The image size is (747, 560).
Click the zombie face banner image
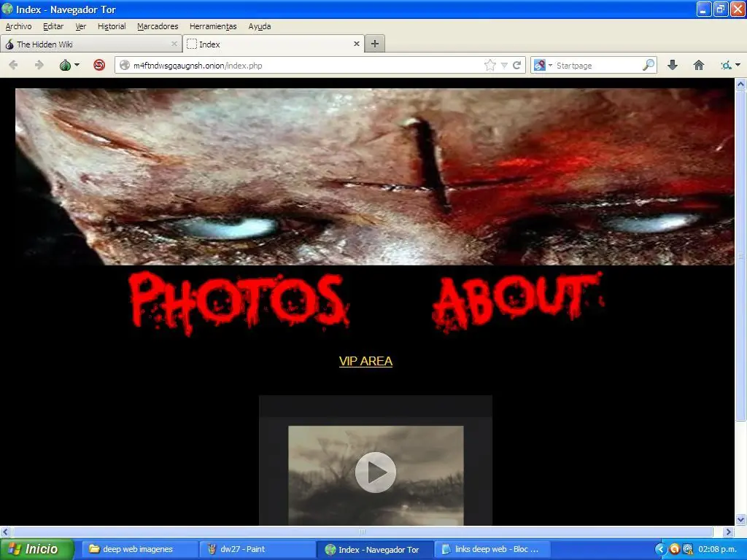[375, 176]
